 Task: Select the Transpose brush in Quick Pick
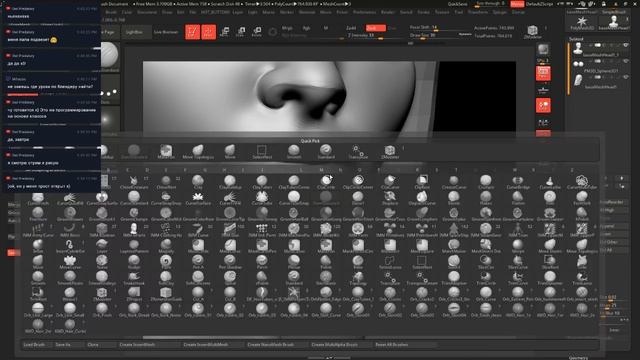pos(358,151)
